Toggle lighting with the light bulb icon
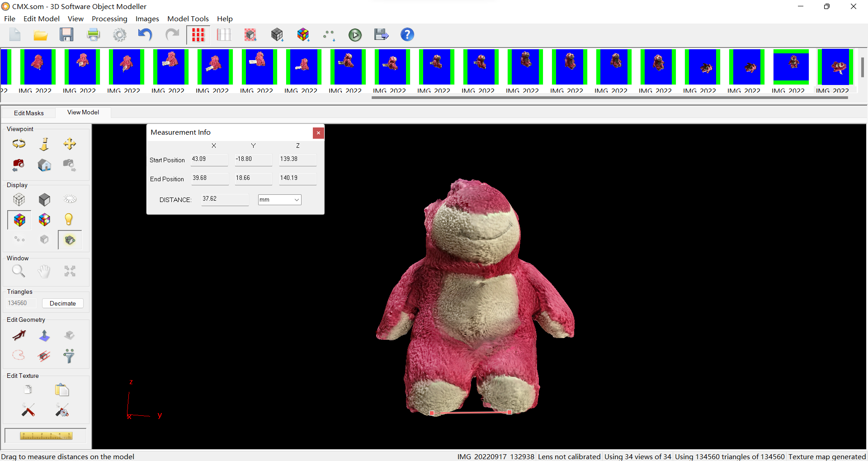 point(69,220)
